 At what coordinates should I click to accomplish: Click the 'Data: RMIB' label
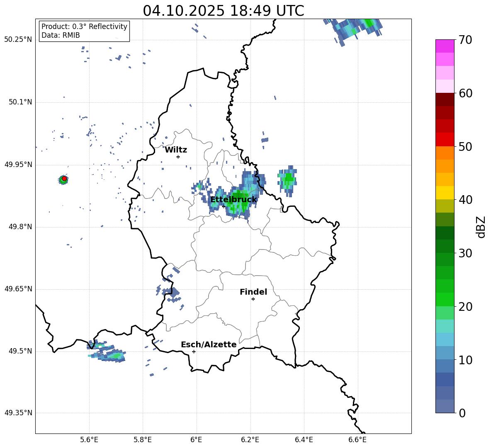(x=61, y=35)
